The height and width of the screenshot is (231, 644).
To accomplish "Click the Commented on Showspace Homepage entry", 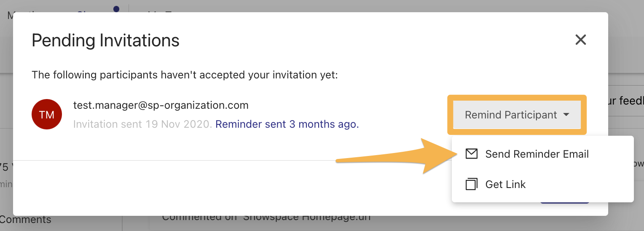I will coord(266,218).
